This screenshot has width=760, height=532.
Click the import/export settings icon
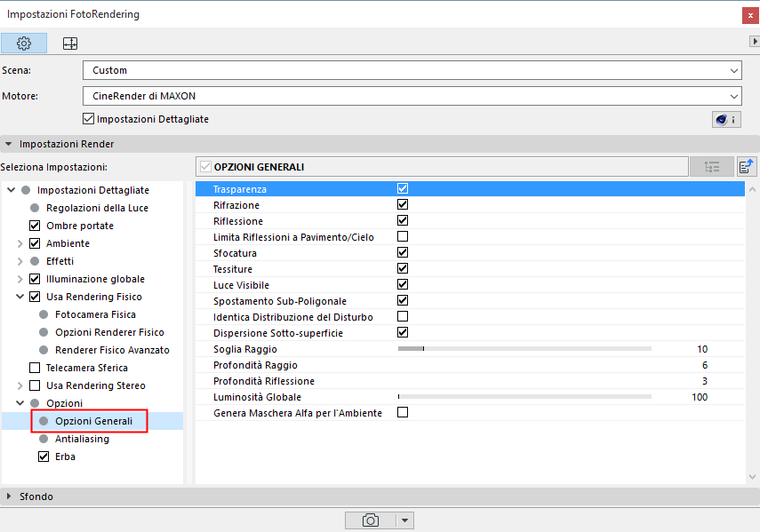coord(747,167)
